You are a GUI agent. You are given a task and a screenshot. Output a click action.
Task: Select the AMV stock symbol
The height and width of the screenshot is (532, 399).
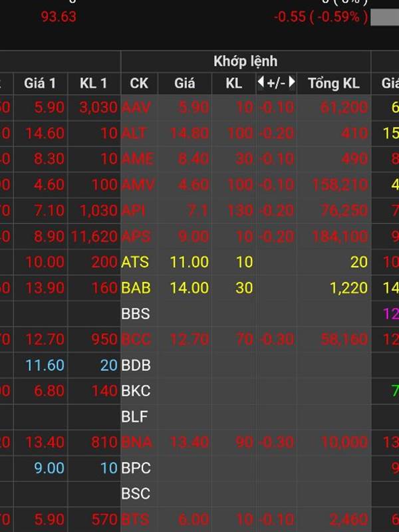pyautogui.click(x=138, y=185)
